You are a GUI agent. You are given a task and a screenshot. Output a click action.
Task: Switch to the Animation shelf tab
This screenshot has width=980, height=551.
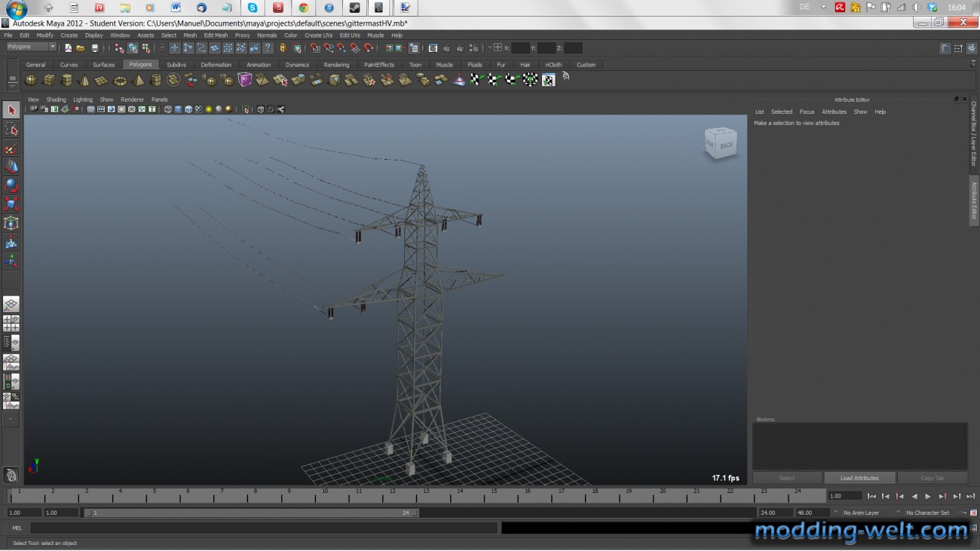(259, 65)
